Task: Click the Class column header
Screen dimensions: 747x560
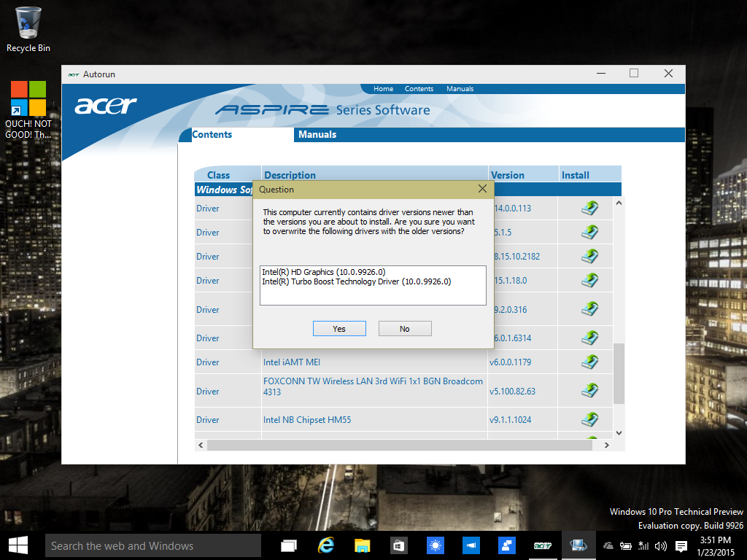Action: coord(219,175)
